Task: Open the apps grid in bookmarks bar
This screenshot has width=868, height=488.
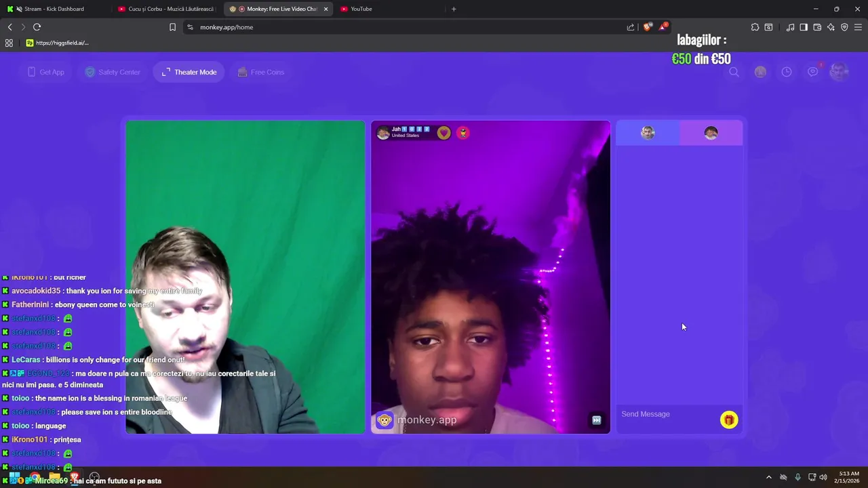Action: (x=9, y=43)
